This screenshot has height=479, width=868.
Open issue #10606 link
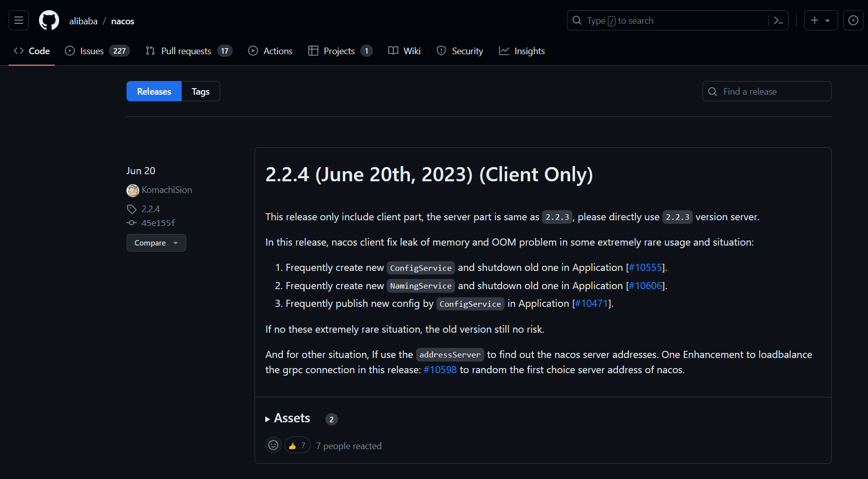(646, 286)
